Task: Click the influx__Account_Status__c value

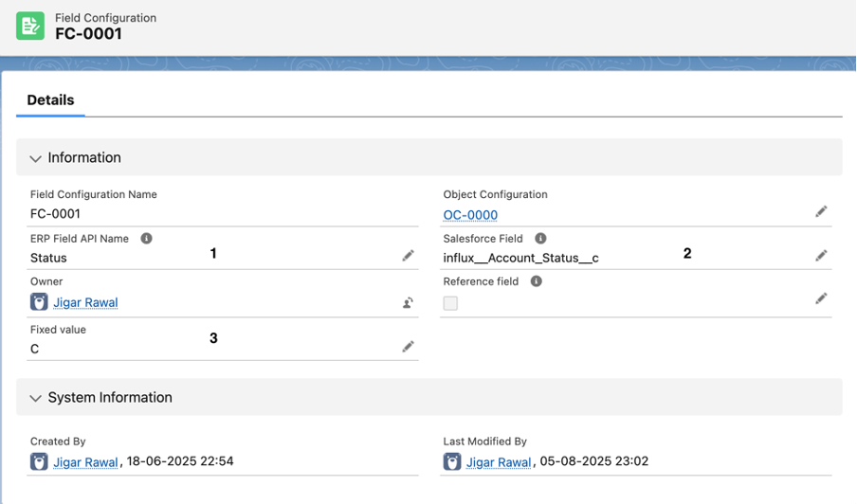Action: [520, 258]
